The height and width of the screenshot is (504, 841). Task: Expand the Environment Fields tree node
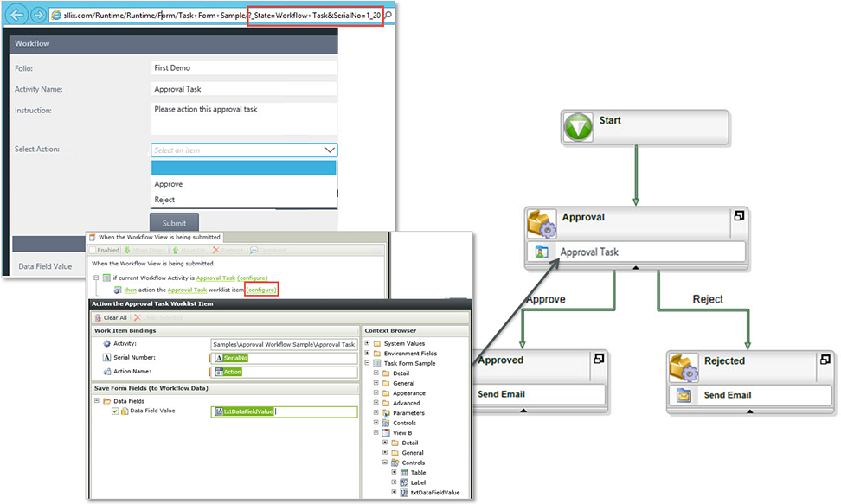368,354
